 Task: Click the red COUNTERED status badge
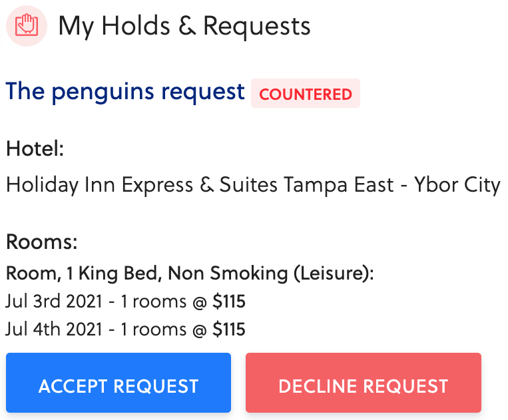coord(306,94)
